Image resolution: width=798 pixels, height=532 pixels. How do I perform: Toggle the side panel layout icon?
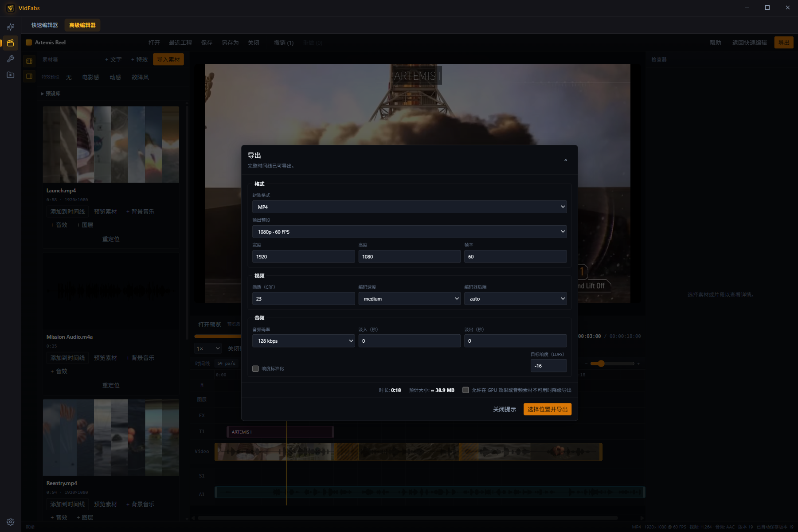click(29, 76)
